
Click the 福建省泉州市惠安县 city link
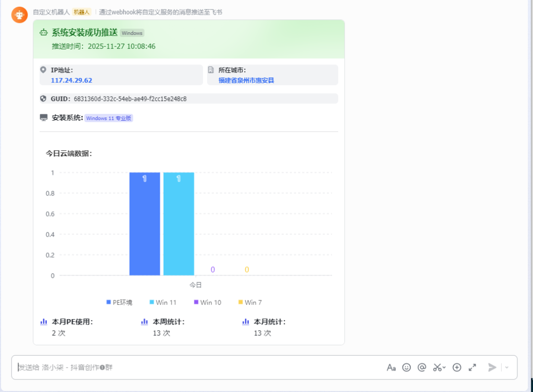tap(246, 80)
